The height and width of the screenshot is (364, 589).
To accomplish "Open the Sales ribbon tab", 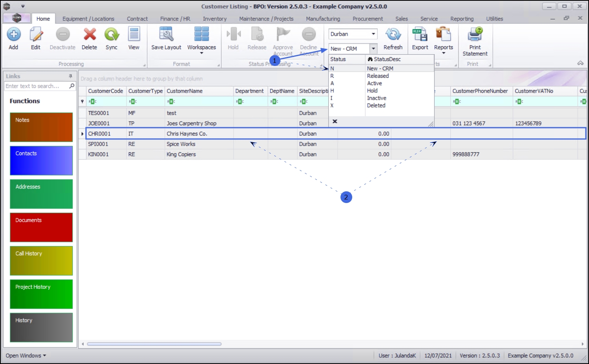I will click(x=401, y=19).
